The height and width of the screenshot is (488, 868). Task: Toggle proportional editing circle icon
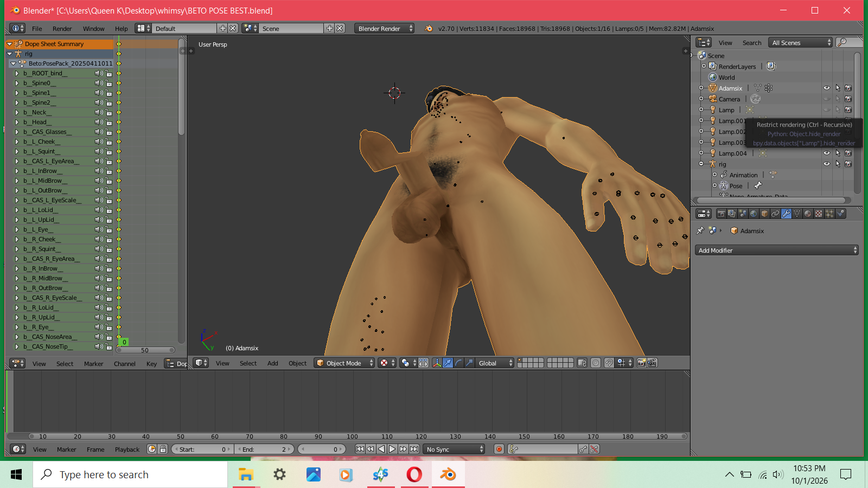(x=596, y=363)
